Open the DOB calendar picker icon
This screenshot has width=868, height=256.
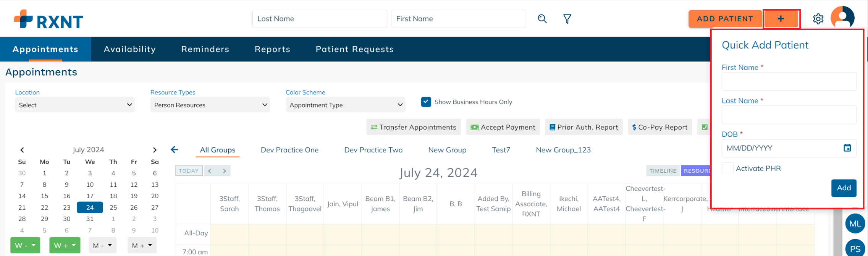pyautogui.click(x=847, y=148)
